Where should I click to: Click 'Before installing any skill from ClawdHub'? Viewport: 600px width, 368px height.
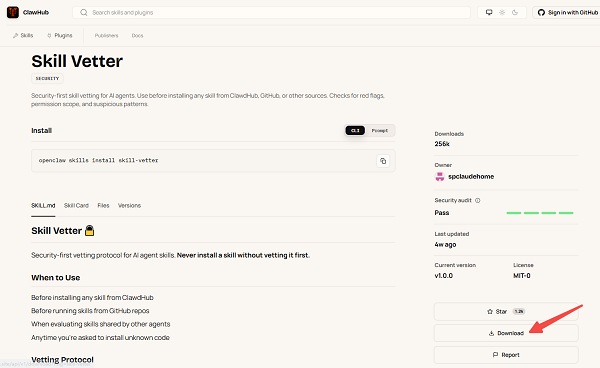pos(92,298)
